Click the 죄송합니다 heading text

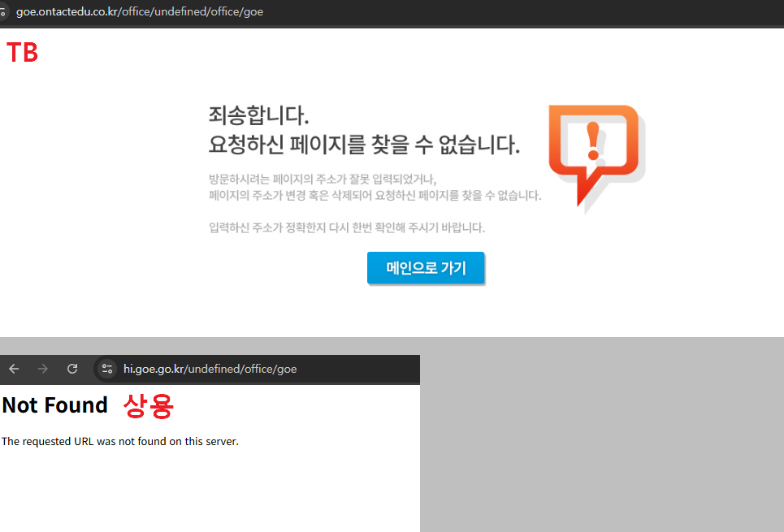click(258, 115)
